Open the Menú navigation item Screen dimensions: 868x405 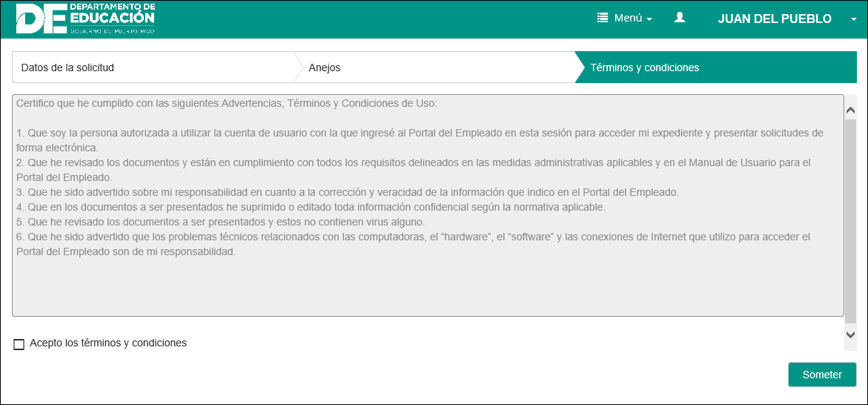pyautogui.click(x=628, y=19)
